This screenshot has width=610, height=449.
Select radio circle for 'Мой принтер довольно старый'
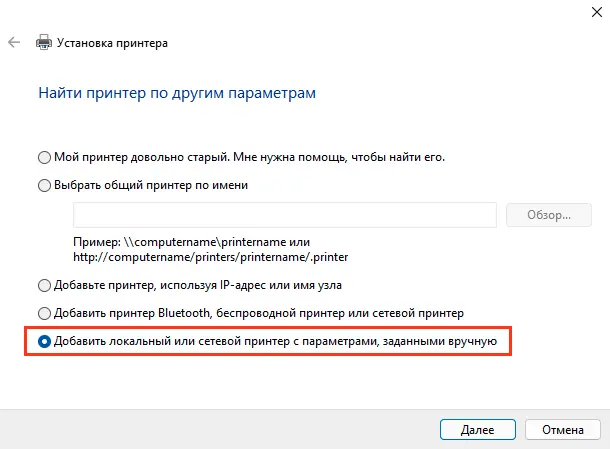click(44, 158)
